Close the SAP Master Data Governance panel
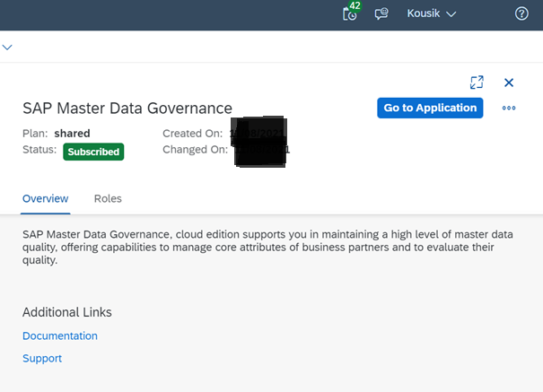Viewport: 543px width, 392px height. 509,83
